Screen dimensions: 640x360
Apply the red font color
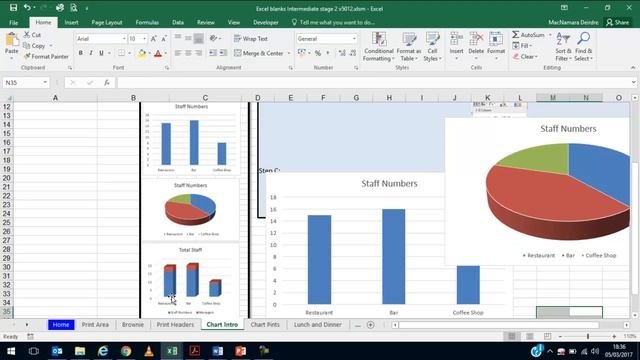pos(158,53)
